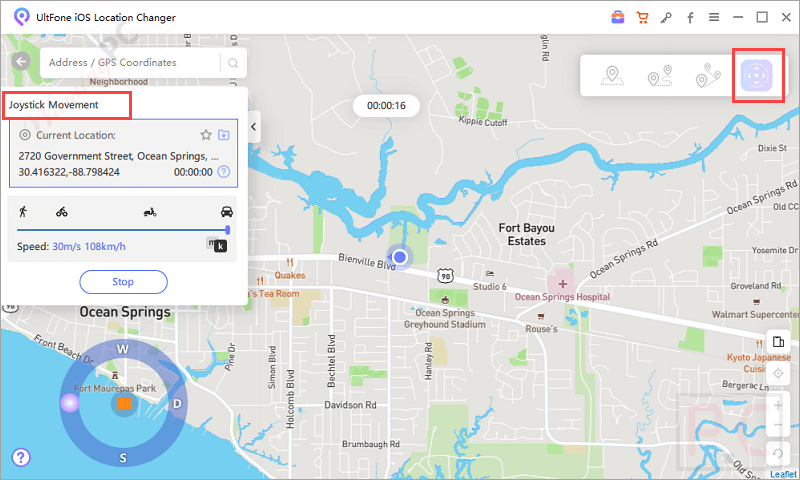This screenshot has width=800, height=480.
Task: Select the joystick movement mode icon
Action: point(757,75)
